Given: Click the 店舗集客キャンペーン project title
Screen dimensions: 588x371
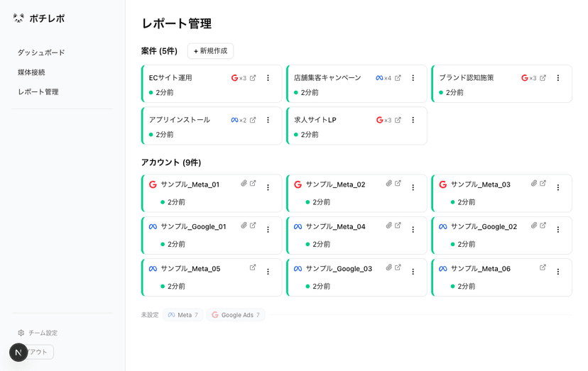Looking at the screenshot, I should click(327, 78).
